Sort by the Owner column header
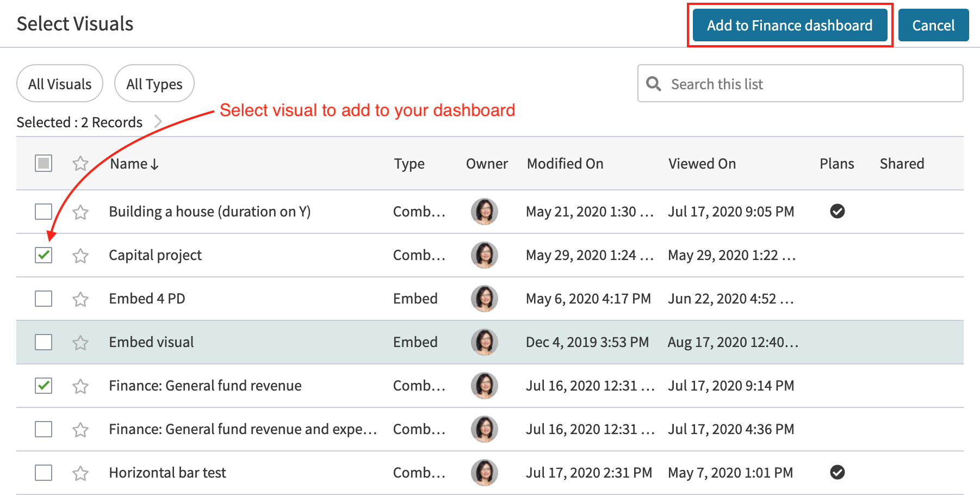The height and width of the screenshot is (495, 980). (x=487, y=164)
